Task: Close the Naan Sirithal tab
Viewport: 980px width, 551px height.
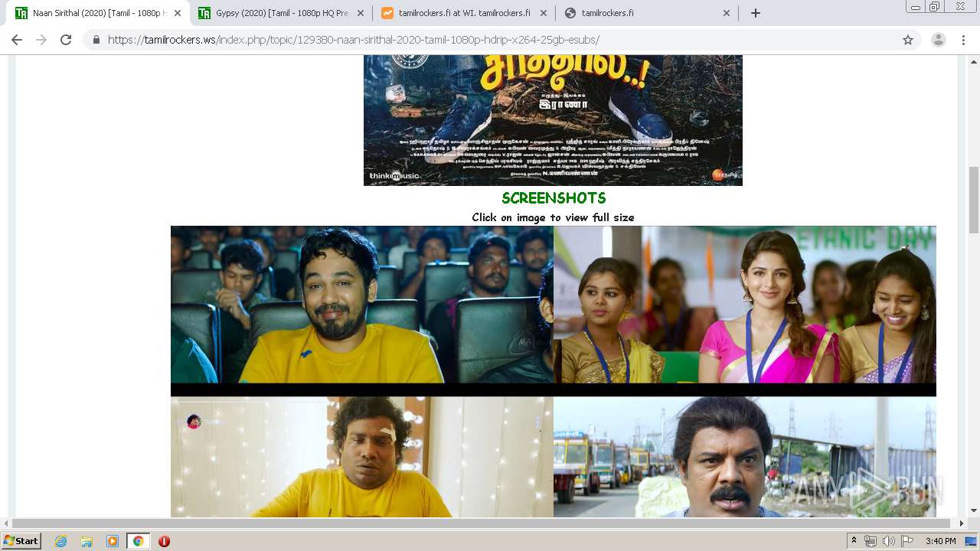Action: (x=178, y=13)
